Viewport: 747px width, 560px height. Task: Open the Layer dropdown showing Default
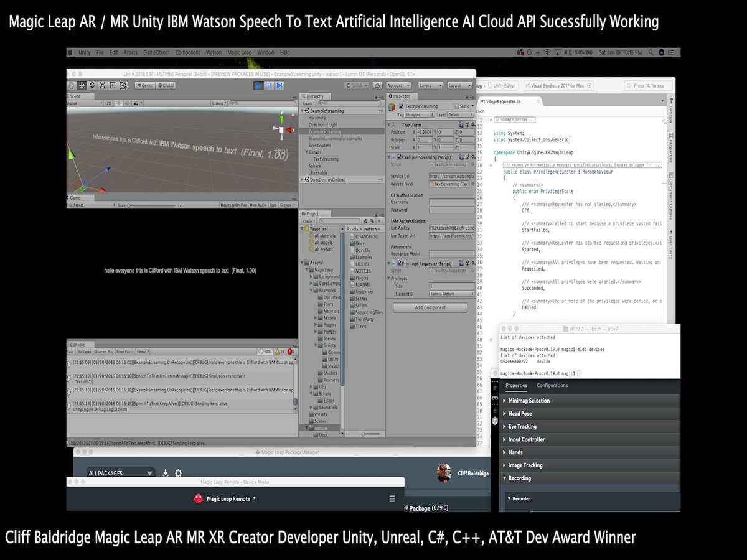click(x=461, y=114)
